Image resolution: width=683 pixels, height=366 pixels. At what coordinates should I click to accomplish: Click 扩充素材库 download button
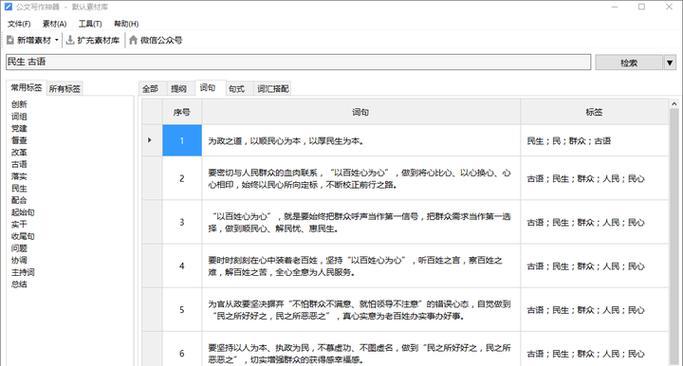tap(93, 40)
